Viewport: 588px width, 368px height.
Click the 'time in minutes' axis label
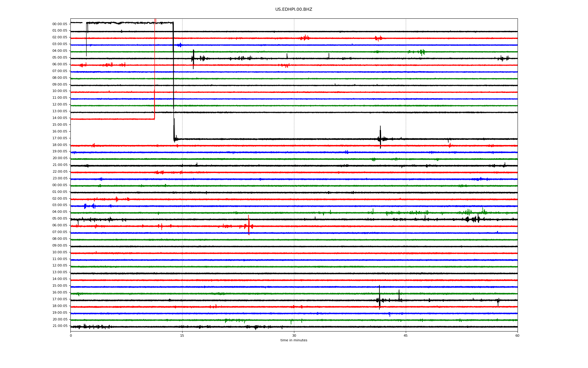(x=293, y=340)
